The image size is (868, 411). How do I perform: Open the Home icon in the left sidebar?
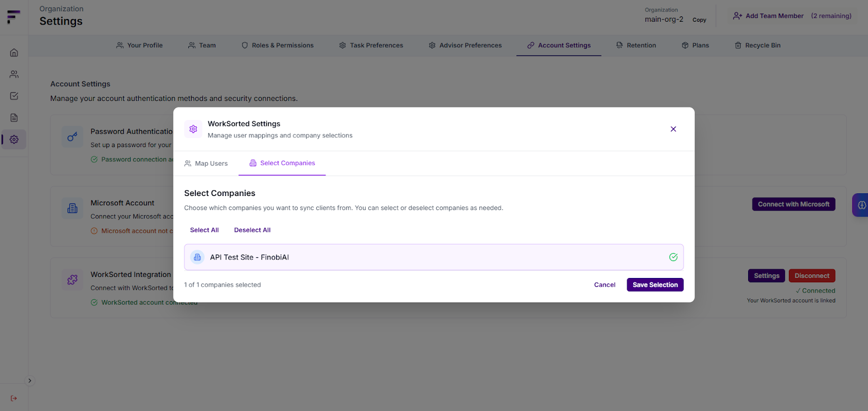14,53
